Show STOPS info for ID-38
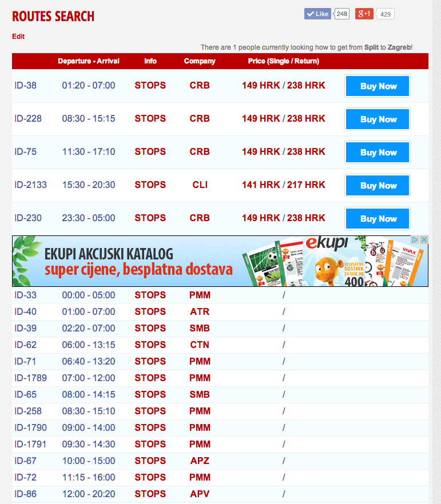 (150, 86)
